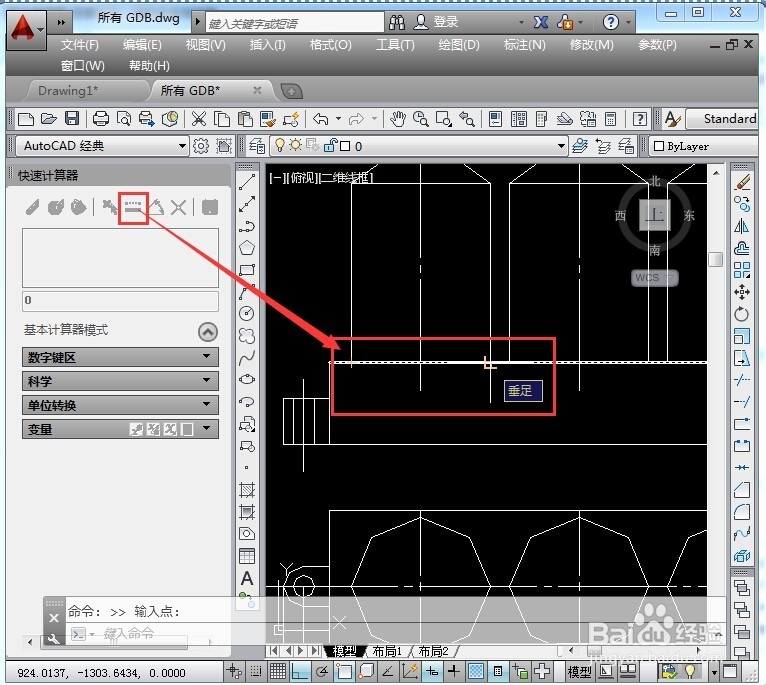Click the Chamfer tool icon

pos(742,489)
